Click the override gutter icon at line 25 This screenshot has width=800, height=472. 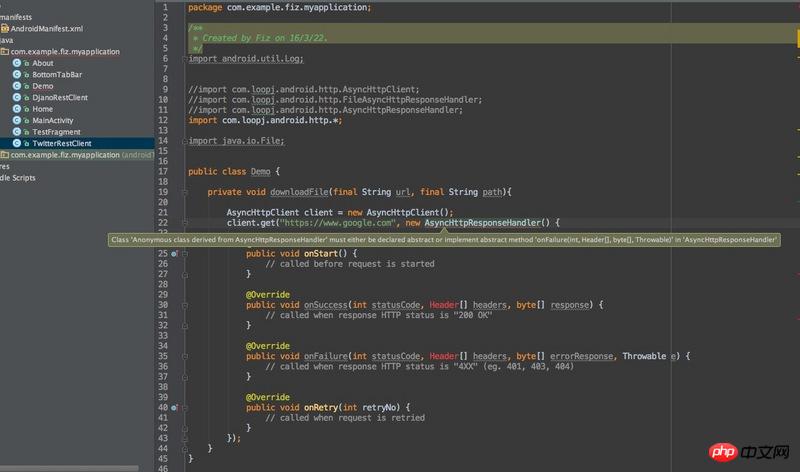[x=174, y=254]
